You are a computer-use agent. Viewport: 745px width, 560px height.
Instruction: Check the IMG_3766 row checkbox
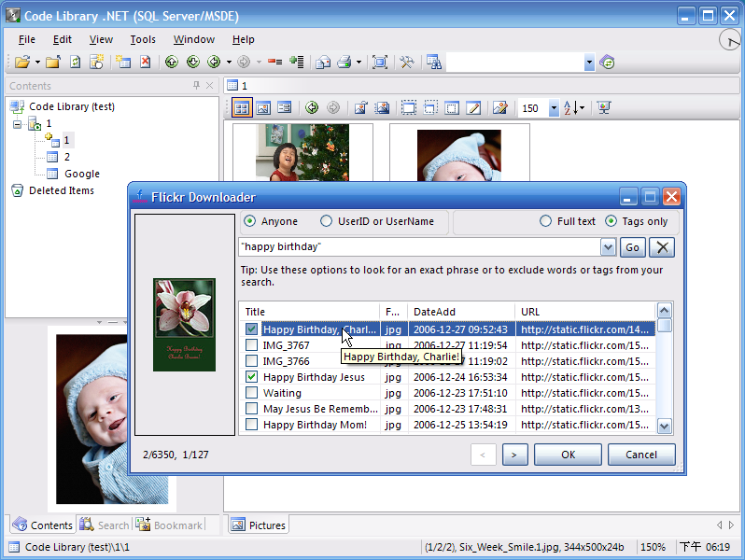pyautogui.click(x=251, y=361)
